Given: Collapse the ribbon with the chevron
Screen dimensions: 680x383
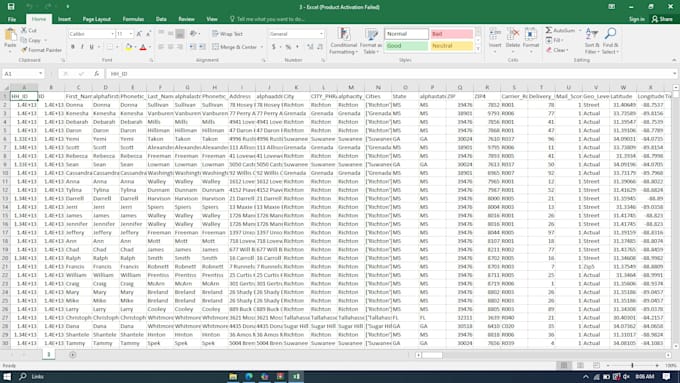Looking at the screenshot, I should (x=674, y=60).
